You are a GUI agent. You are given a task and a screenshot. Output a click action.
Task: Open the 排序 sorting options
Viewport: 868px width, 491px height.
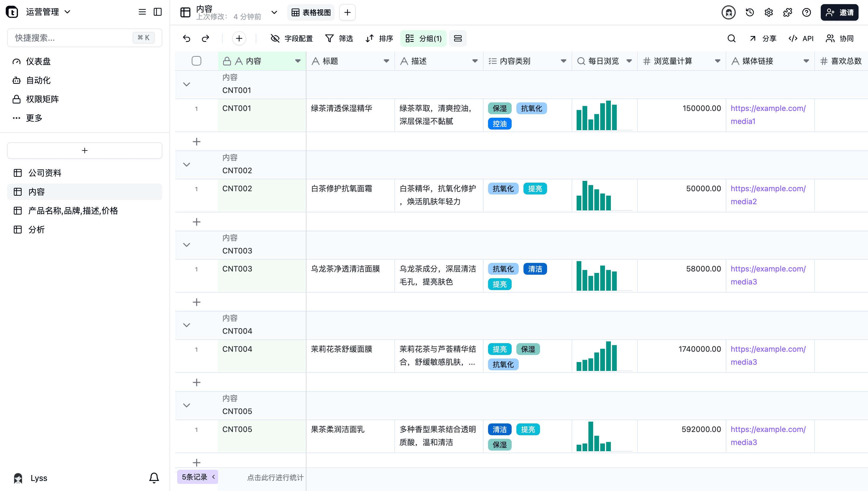pos(378,38)
